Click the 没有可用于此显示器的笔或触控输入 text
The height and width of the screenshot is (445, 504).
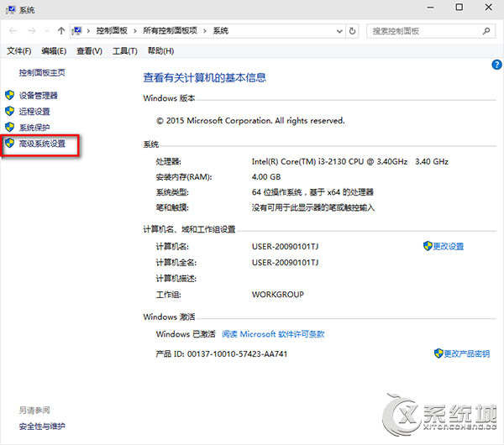point(313,207)
